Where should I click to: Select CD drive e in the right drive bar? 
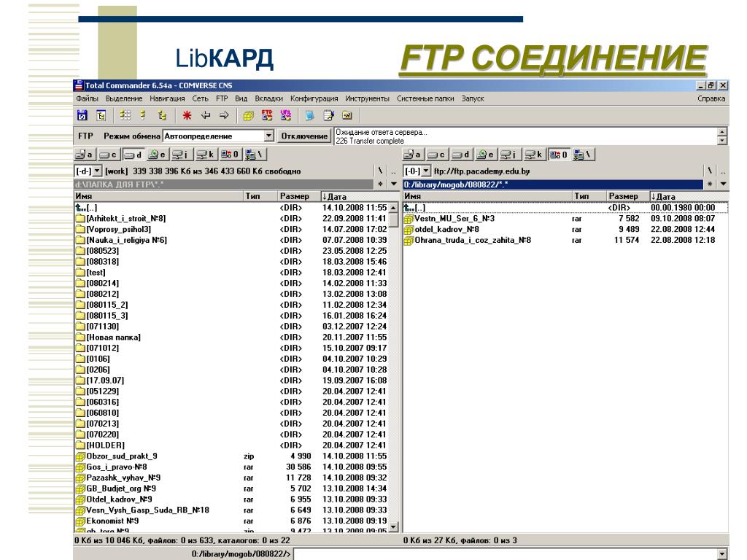coord(486,155)
